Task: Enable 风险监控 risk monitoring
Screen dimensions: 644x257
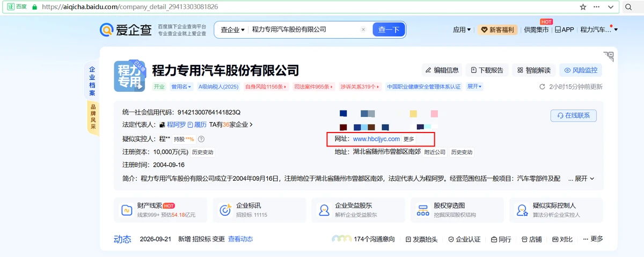Action: (581, 70)
